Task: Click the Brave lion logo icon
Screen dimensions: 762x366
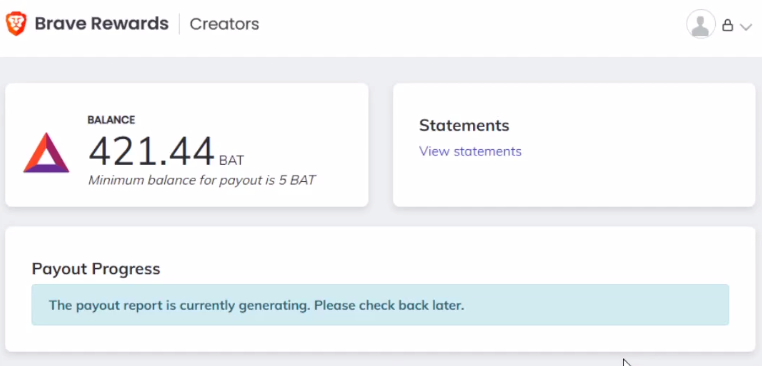Action: [x=16, y=24]
